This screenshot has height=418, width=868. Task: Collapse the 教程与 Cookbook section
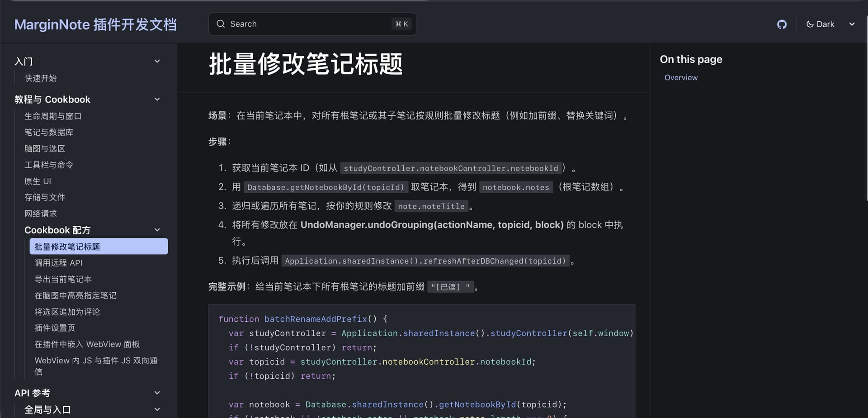[x=157, y=99]
